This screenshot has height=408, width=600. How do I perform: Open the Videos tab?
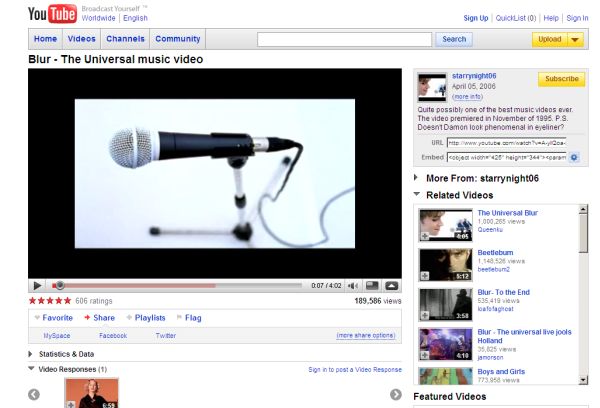(x=82, y=39)
